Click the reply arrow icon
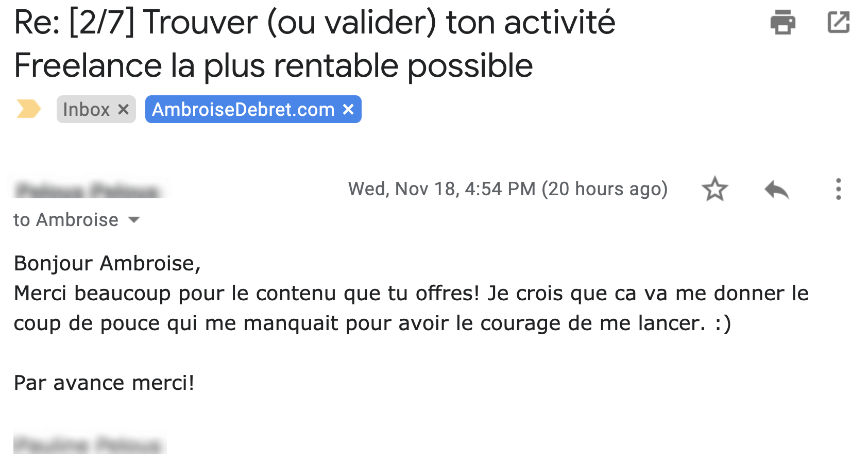 click(x=776, y=189)
